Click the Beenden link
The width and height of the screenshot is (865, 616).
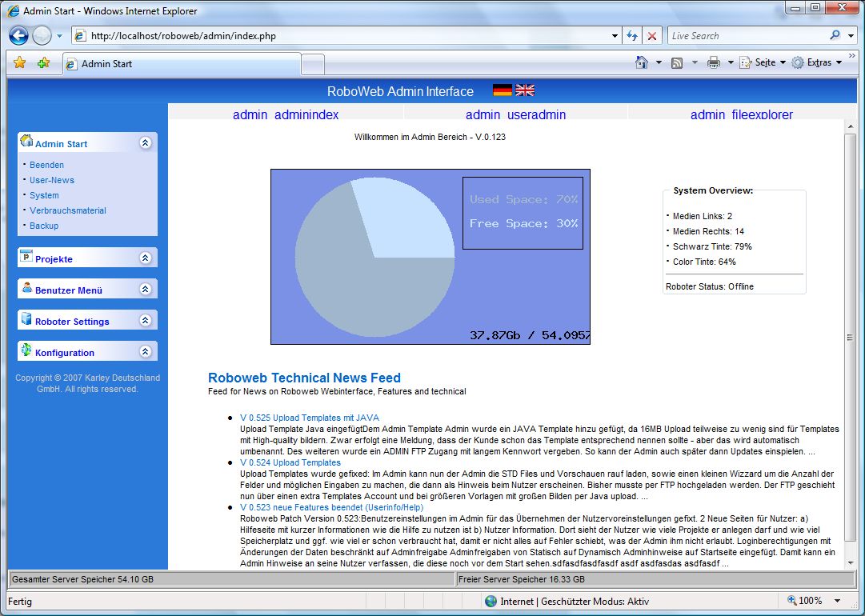47,165
